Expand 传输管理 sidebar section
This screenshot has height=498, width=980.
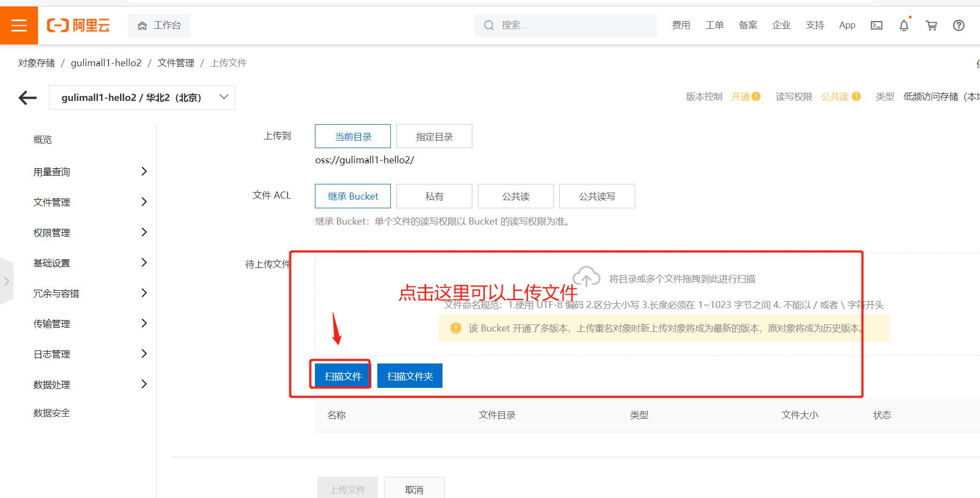pos(91,324)
